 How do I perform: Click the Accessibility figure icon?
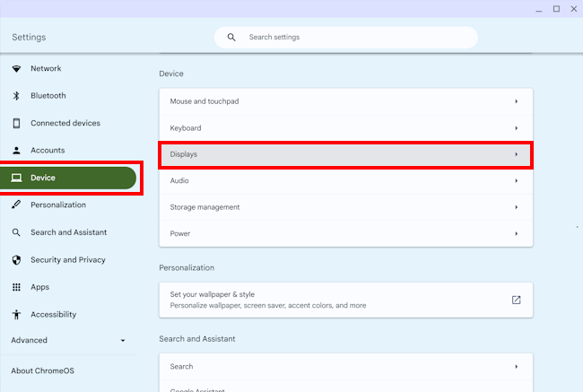pos(16,315)
